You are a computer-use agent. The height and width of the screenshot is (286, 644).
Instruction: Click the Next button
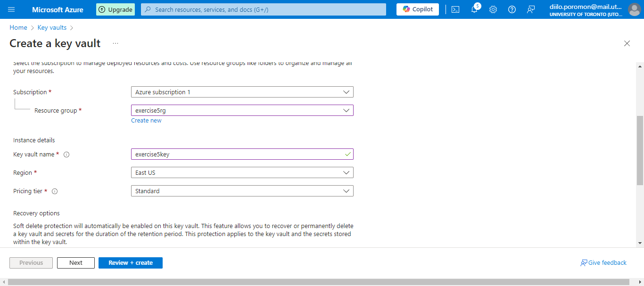click(x=76, y=263)
